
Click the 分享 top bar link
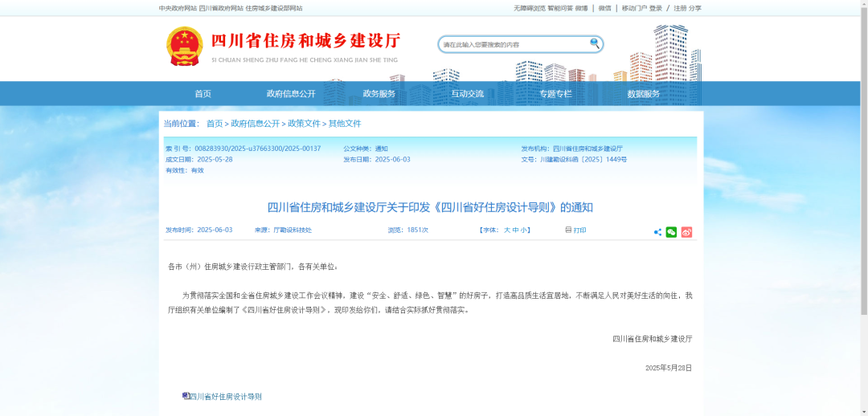(695, 8)
